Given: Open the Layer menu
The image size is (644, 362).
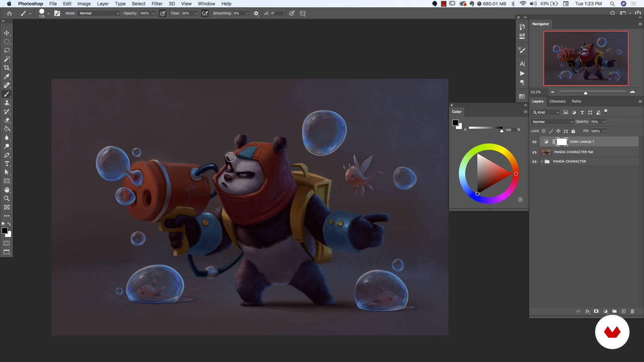Looking at the screenshot, I should (x=103, y=4).
